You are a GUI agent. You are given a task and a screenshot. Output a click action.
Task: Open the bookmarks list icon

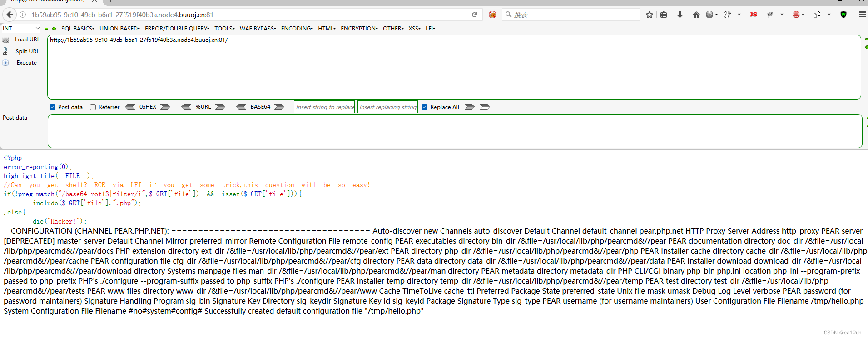tap(664, 15)
